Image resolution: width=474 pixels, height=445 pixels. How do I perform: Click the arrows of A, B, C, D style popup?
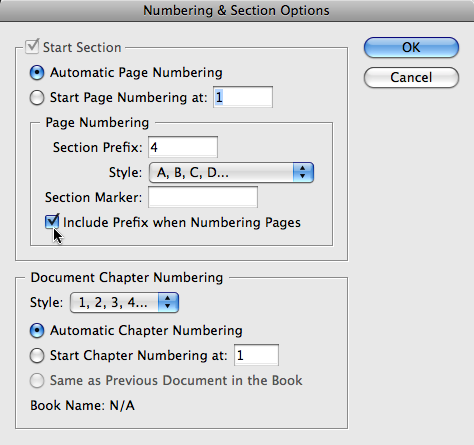[303, 173]
